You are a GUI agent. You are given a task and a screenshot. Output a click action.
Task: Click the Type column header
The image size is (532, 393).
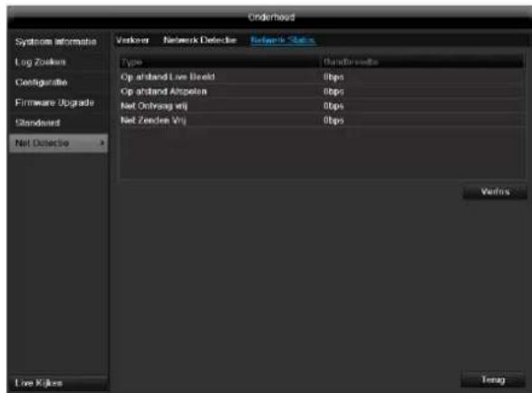pyautogui.click(x=219, y=62)
